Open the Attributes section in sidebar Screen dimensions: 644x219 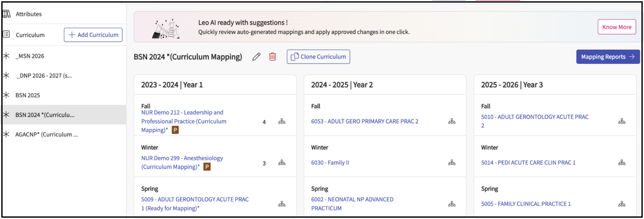click(x=29, y=14)
